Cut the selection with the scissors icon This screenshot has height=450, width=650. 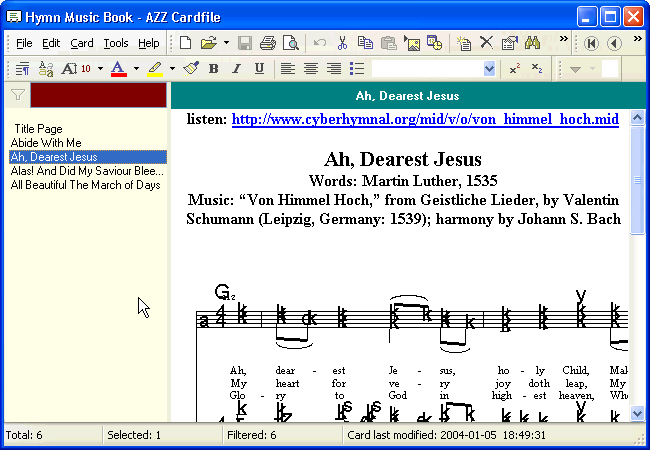click(342, 43)
